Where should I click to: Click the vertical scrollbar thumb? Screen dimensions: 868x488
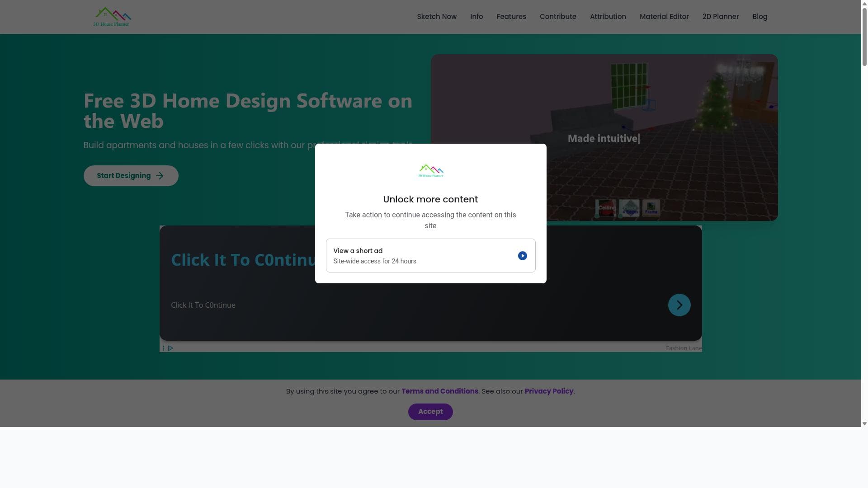click(x=864, y=36)
